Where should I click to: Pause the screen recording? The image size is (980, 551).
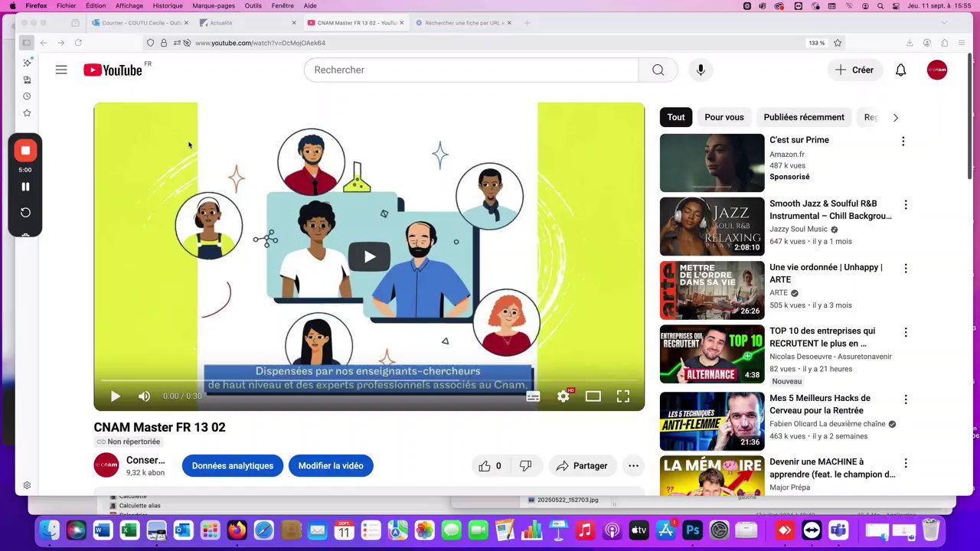(25, 187)
